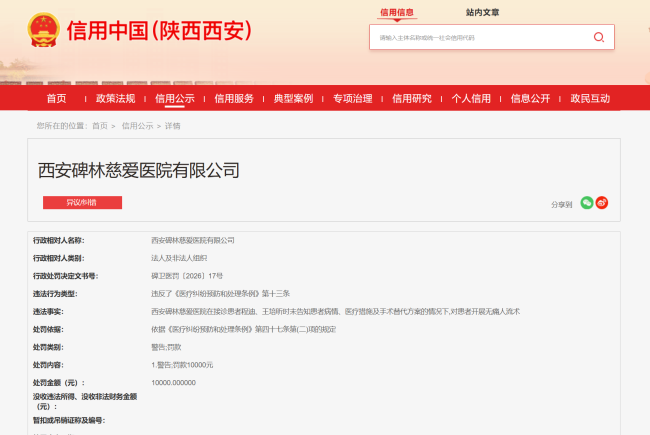Select the 违法事实 description text
This screenshot has height=435, width=650.
point(335,311)
